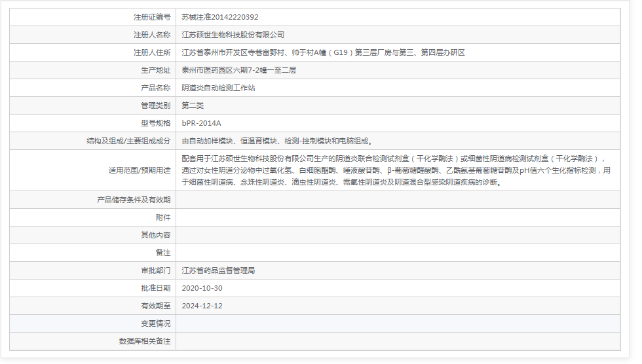Select the approval date 2020-10-30

(x=202, y=288)
